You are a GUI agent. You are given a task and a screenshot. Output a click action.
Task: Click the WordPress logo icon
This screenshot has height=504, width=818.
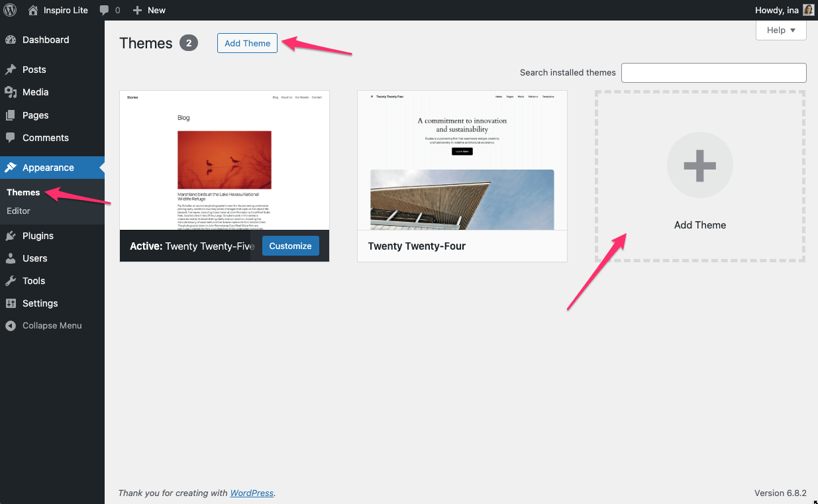10,10
